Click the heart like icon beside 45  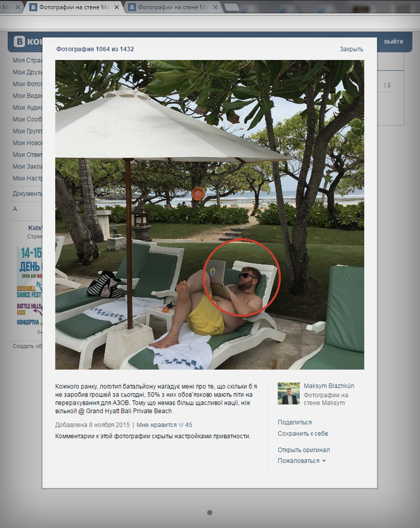(x=181, y=425)
